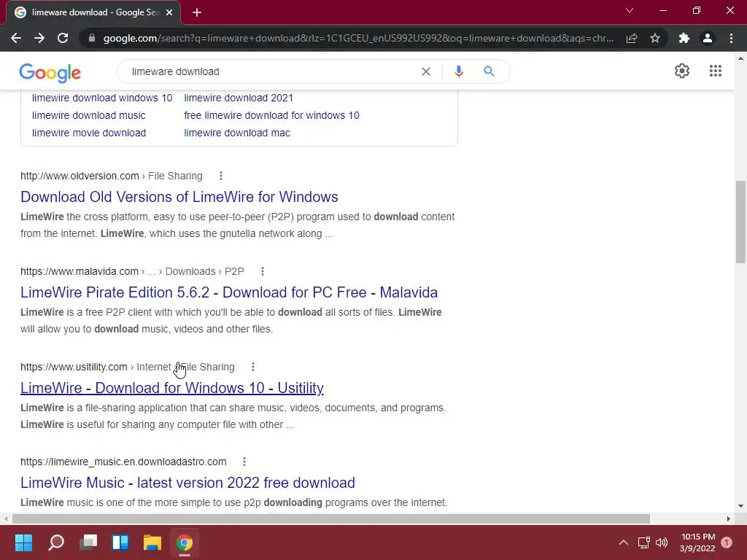Open options for downloadastro.com result
The width and height of the screenshot is (747, 560).
[x=244, y=462]
